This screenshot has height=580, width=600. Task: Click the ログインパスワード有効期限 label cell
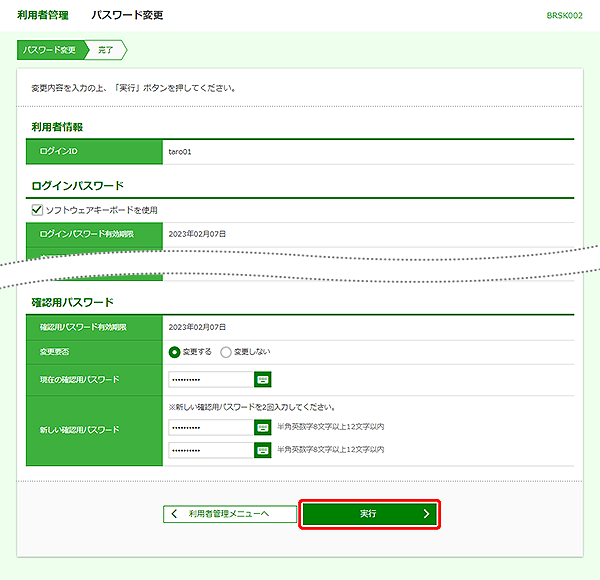[x=95, y=234]
